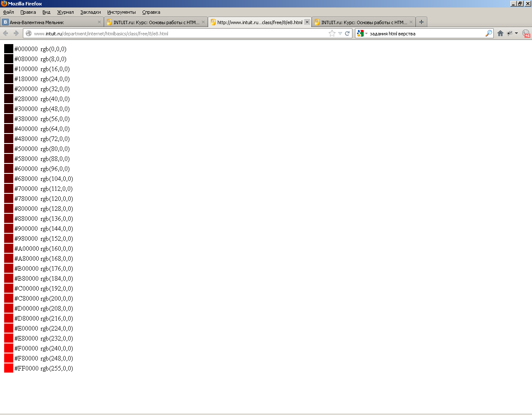Reload the page with the refresh icon

(347, 33)
